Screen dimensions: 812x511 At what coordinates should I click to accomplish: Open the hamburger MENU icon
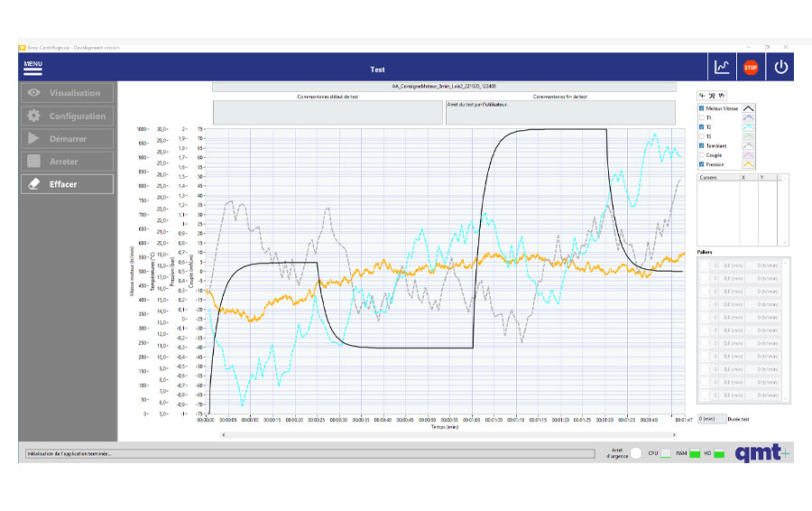32,67
